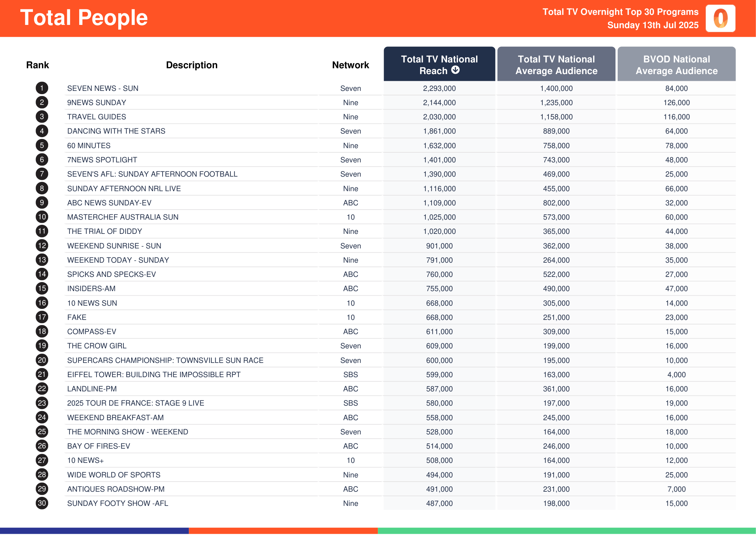Click the Total People title
This screenshot has width=756, height=535.
tap(84, 17)
